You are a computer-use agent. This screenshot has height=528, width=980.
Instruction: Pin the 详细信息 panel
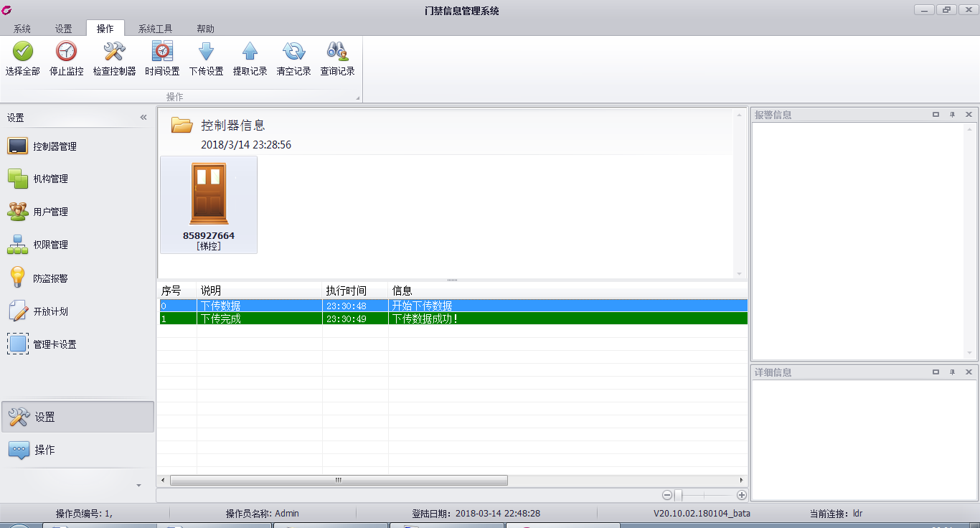952,372
